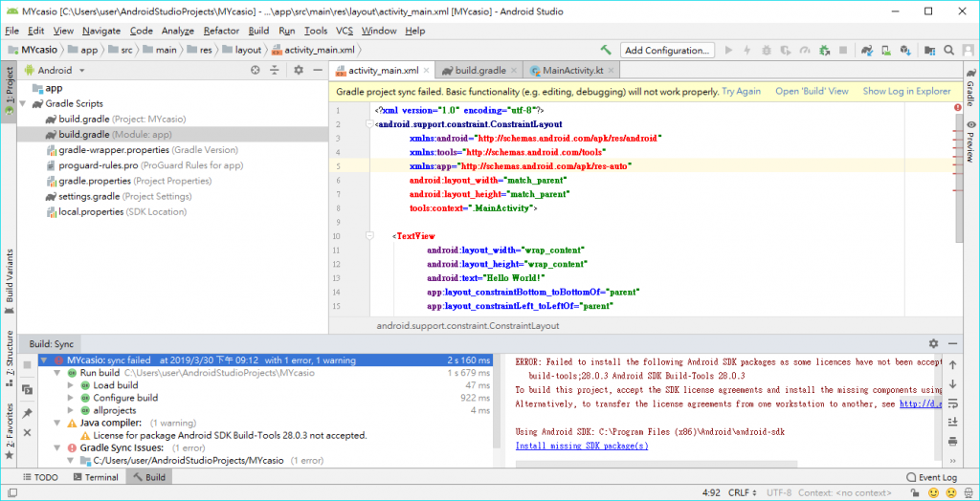The height and width of the screenshot is (501, 980).
Task: Click the build output horizontal scrollbar
Action: tap(657, 464)
